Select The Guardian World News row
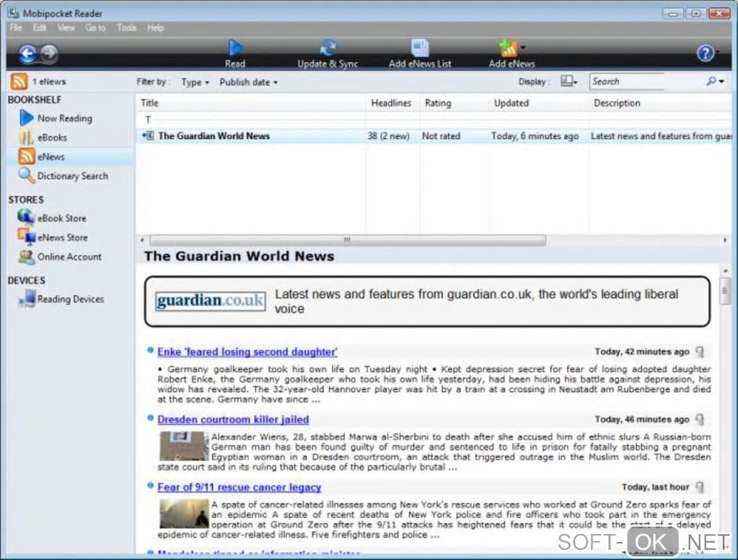Image resolution: width=738 pixels, height=560 pixels. 434,136
